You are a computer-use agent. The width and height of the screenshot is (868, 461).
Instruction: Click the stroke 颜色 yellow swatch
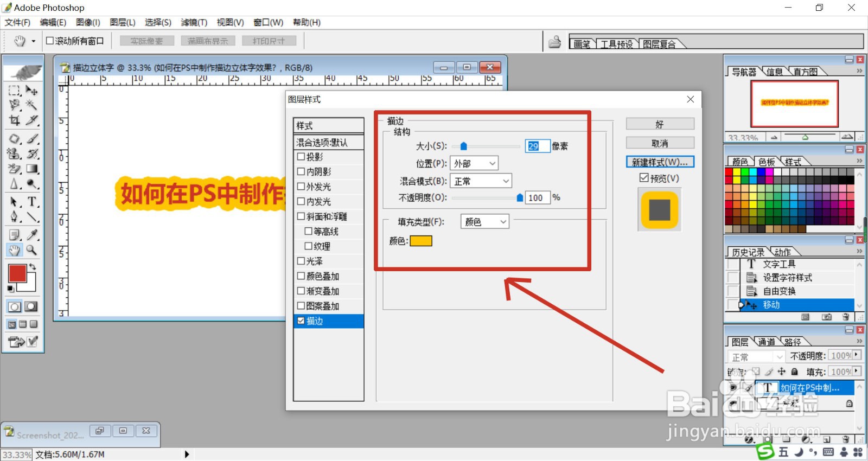(421, 241)
